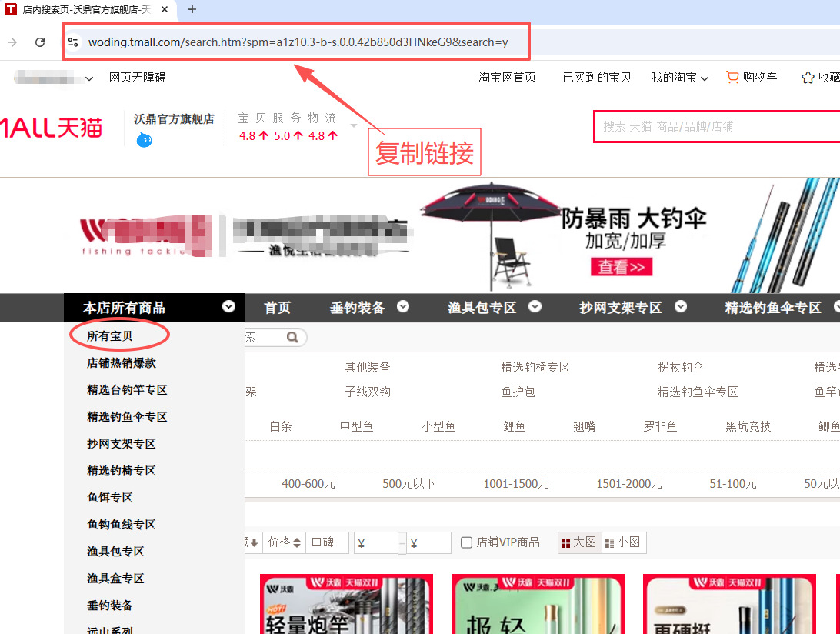Select sidebar 垂钓装备 entry
The height and width of the screenshot is (634, 840).
click(109, 605)
